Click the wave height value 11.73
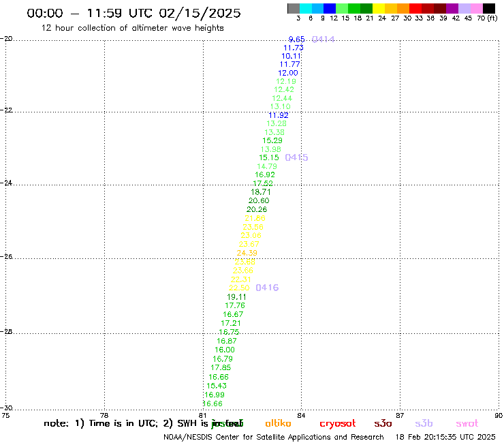The height and width of the screenshot is (443, 504). (293, 48)
